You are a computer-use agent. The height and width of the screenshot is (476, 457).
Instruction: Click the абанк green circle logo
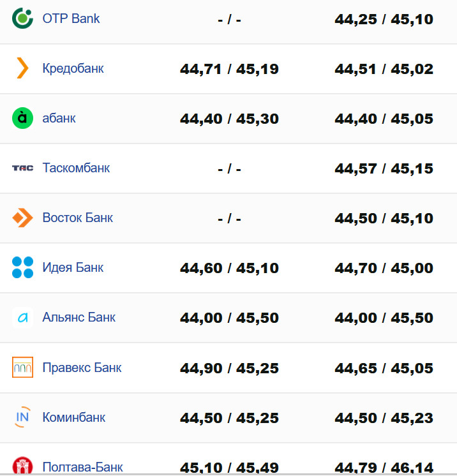(x=22, y=118)
